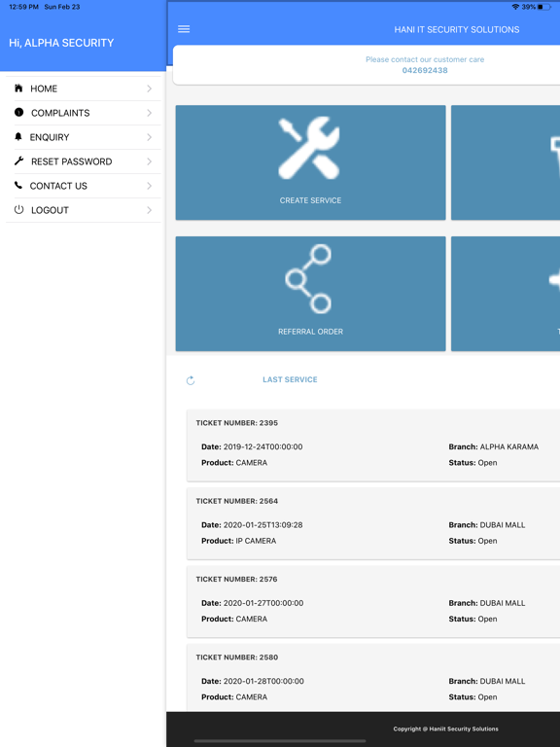Click the CREATE SERVICE label
This screenshot has height=747, width=560.
(310, 200)
